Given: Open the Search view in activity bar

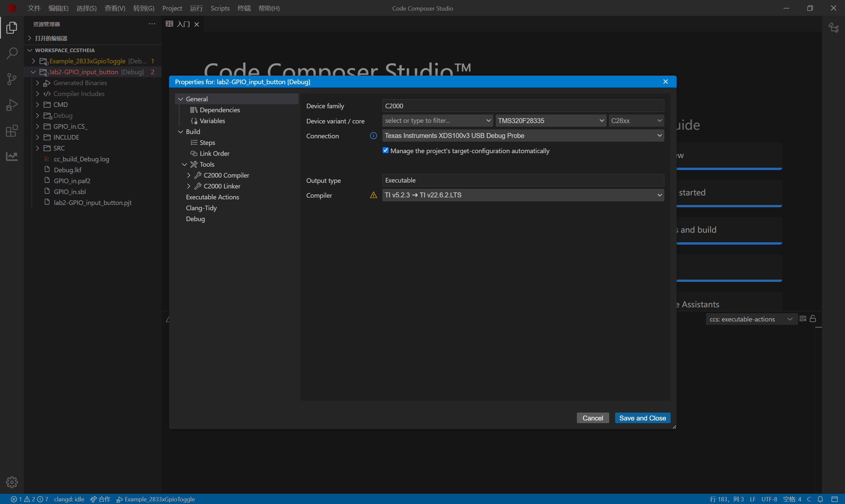Looking at the screenshot, I should click(12, 53).
